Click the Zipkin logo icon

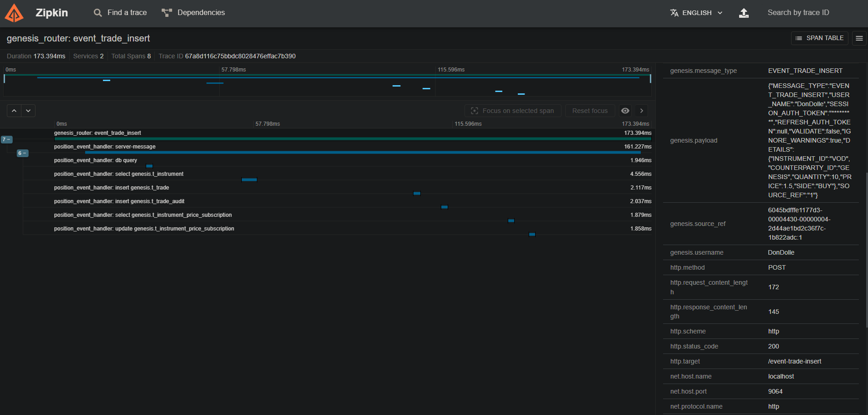(14, 13)
